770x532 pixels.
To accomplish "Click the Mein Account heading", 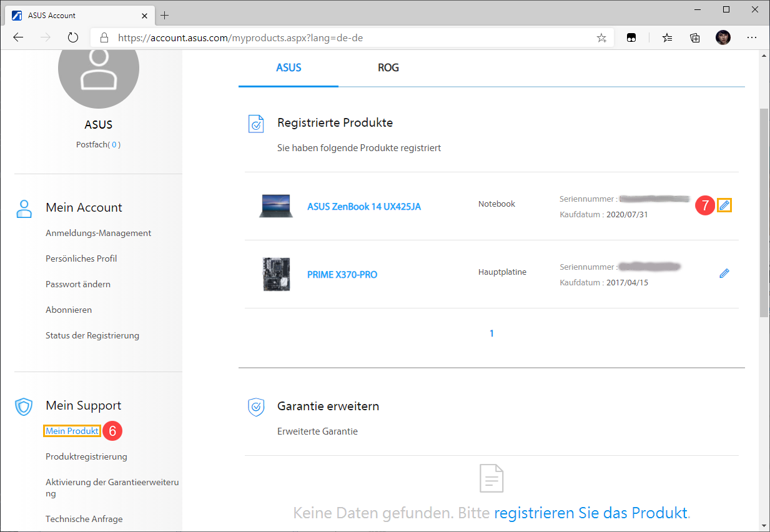I will click(84, 207).
